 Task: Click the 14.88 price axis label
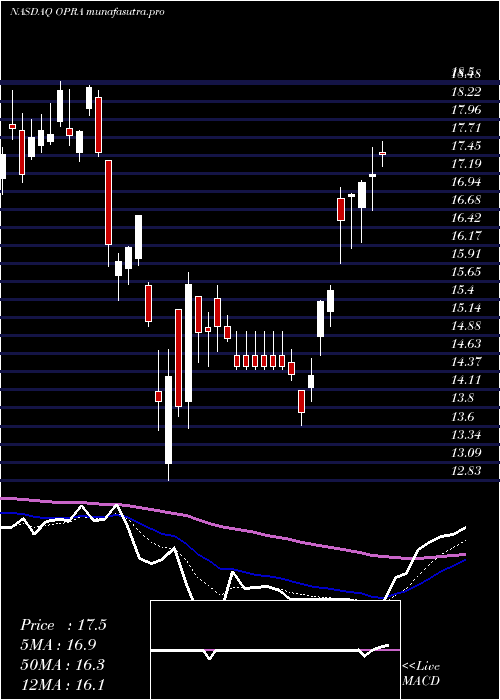click(467, 326)
